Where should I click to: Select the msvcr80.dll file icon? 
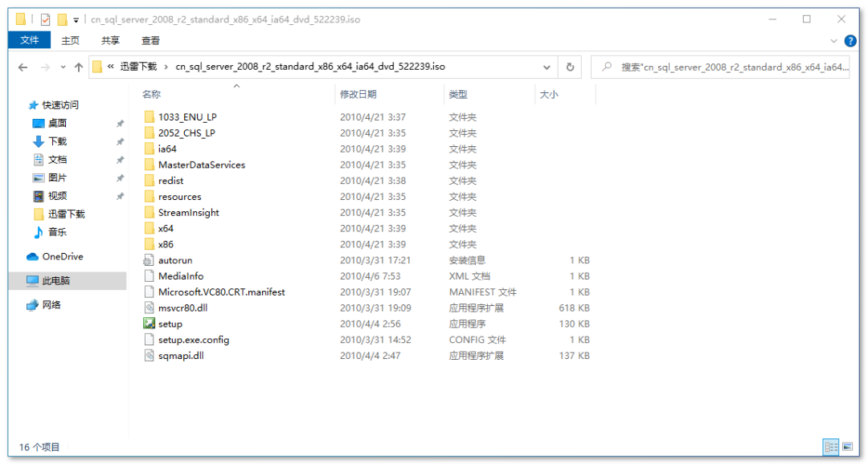pyautogui.click(x=149, y=308)
